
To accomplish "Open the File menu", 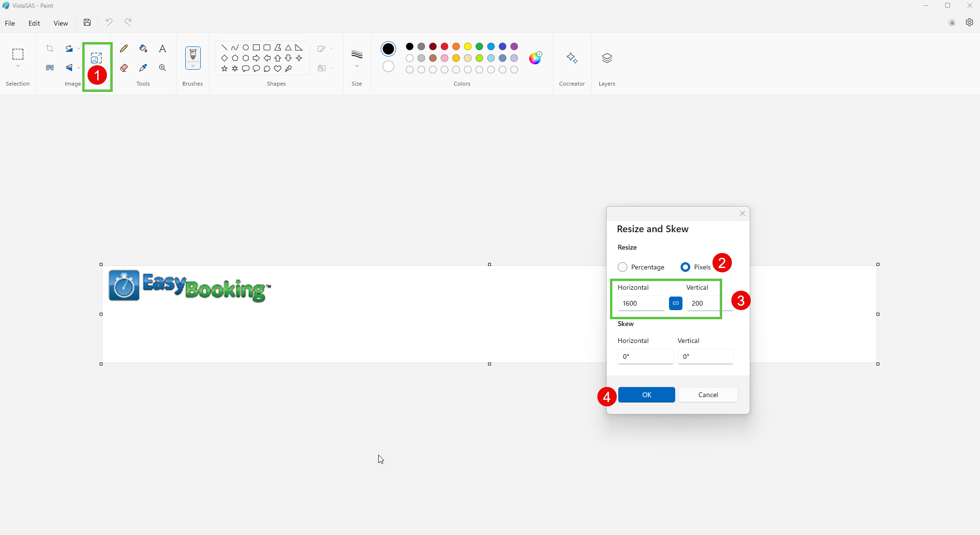I will [x=10, y=23].
